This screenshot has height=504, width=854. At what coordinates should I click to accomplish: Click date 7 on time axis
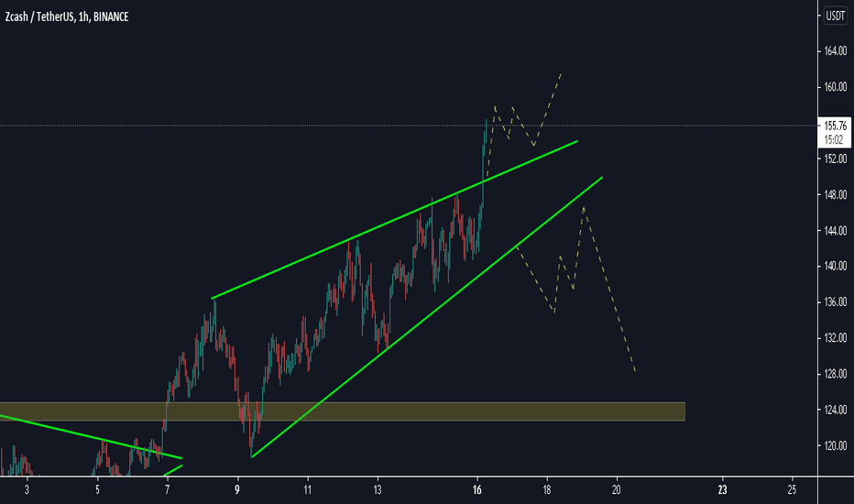click(167, 490)
